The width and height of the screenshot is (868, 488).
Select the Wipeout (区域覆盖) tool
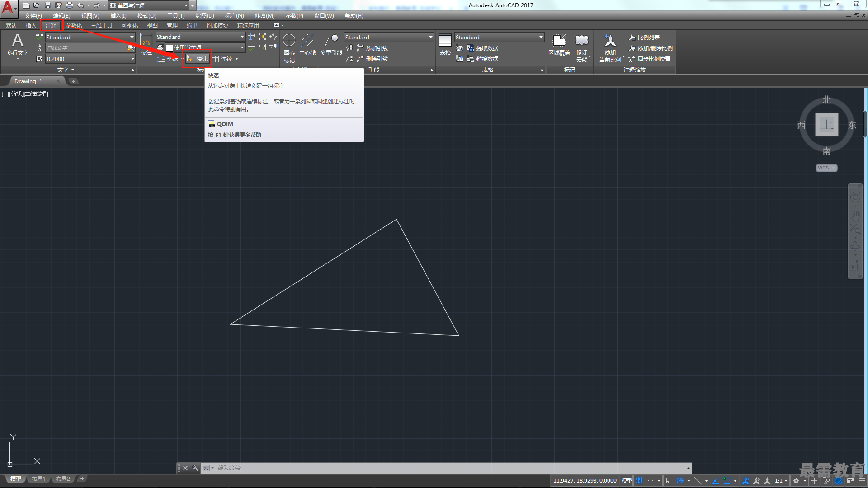point(559,45)
